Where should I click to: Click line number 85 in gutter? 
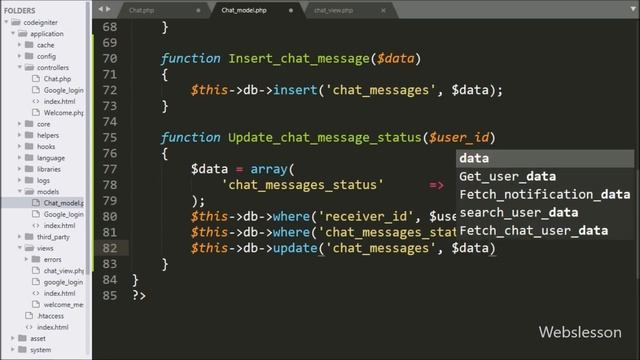coord(109,296)
